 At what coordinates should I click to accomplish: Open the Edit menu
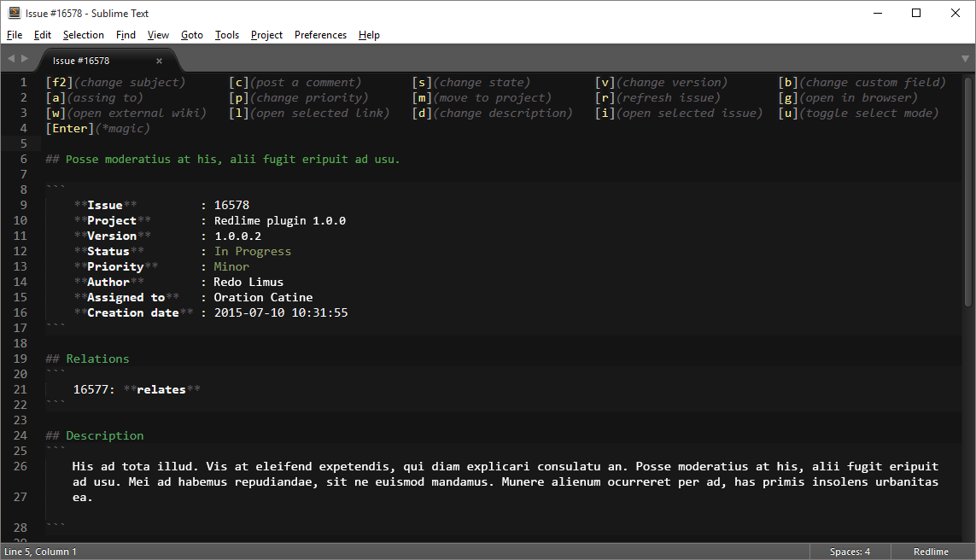pyautogui.click(x=43, y=35)
